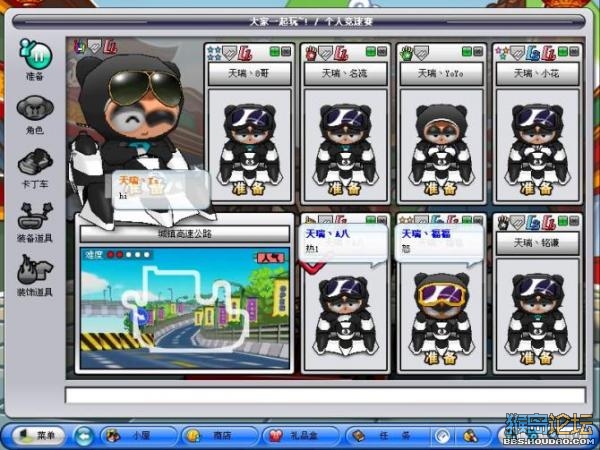Open the 装备道具 equipment items panel
This screenshot has width=600, height=450.
[x=35, y=222]
